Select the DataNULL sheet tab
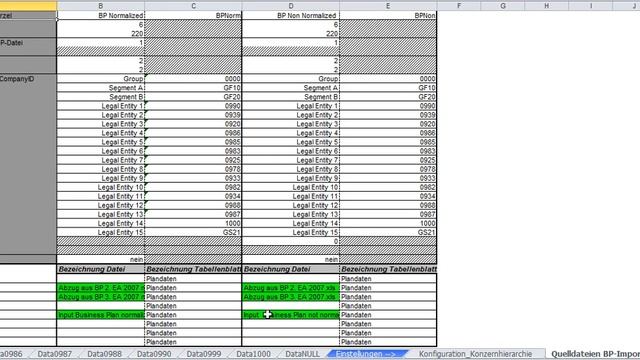640x360 pixels. pos(302,354)
